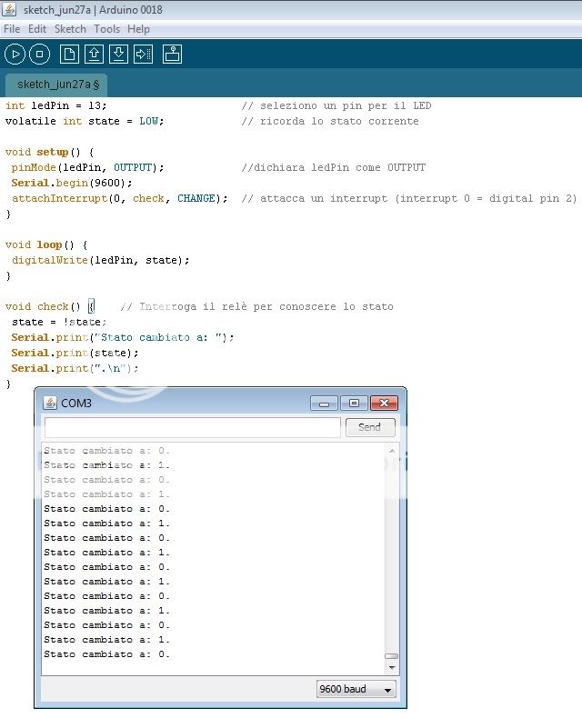This screenshot has height=728, width=582.
Task: Click the Verify/Compile play icon
Action: (x=15, y=55)
